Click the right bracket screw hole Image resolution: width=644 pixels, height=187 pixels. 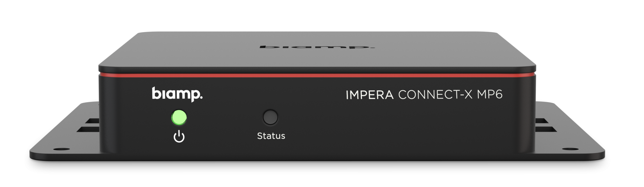(x=570, y=149)
